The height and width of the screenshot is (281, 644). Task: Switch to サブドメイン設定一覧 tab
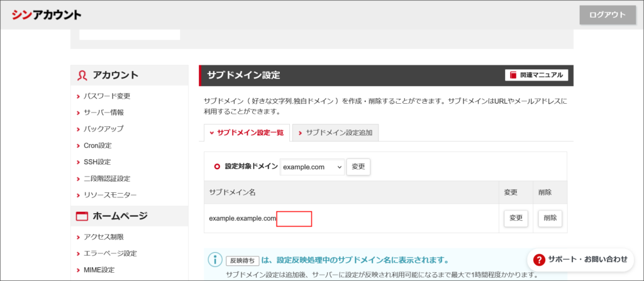tap(247, 133)
